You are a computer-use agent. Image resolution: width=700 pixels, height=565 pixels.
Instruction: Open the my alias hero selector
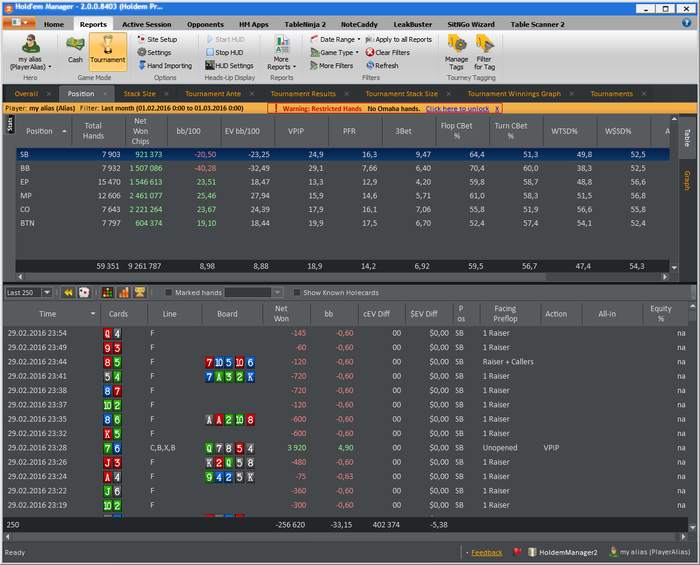point(30,52)
